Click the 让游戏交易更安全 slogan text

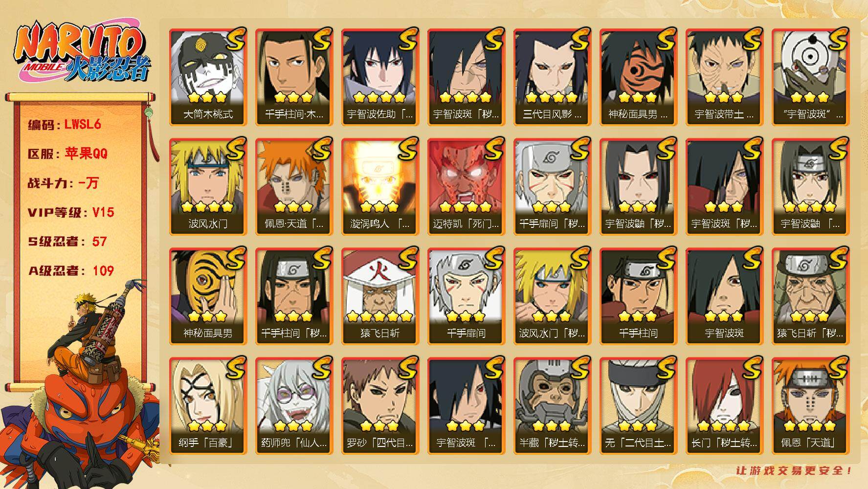[795, 471]
